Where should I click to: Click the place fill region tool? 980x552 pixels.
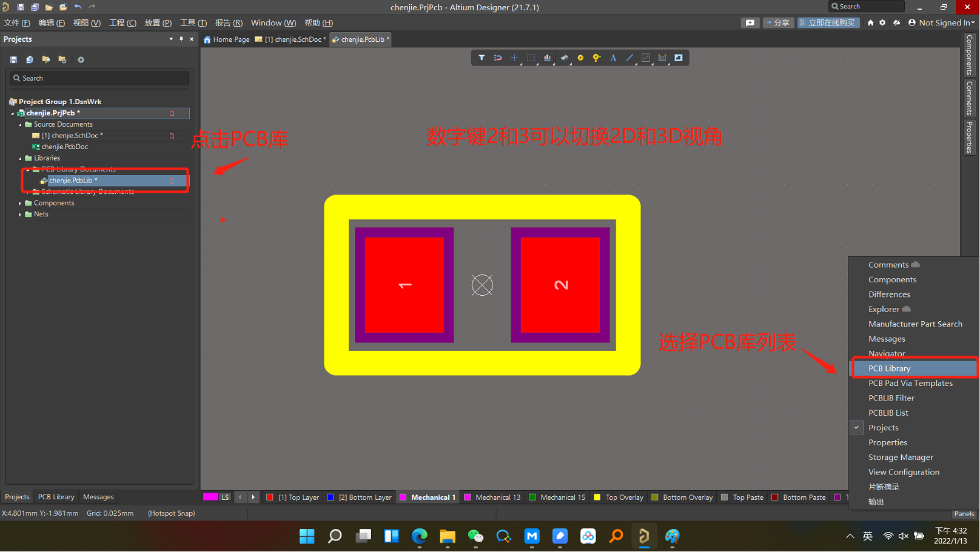pyautogui.click(x=679, y=58)
